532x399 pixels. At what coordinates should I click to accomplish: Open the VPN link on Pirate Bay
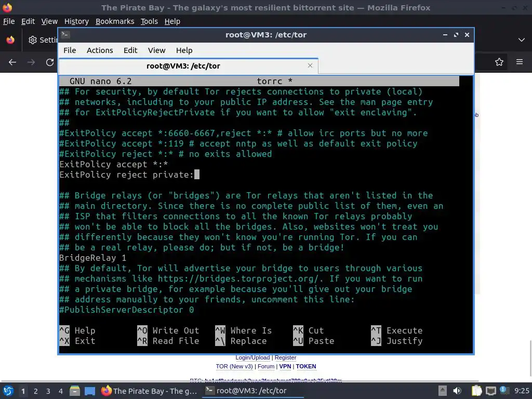[x=285, y=366]
